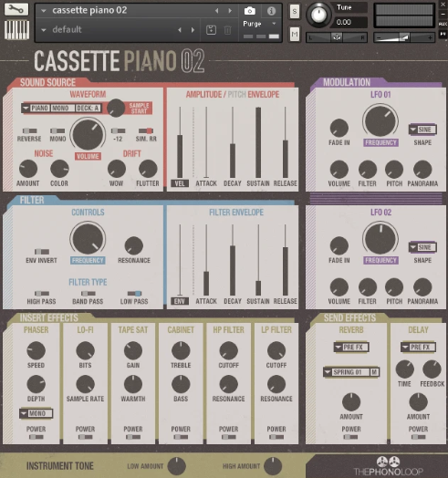Click the VEL envelope button
The height and width of the screenshot is (478, 448).
[x=180, y=183]
